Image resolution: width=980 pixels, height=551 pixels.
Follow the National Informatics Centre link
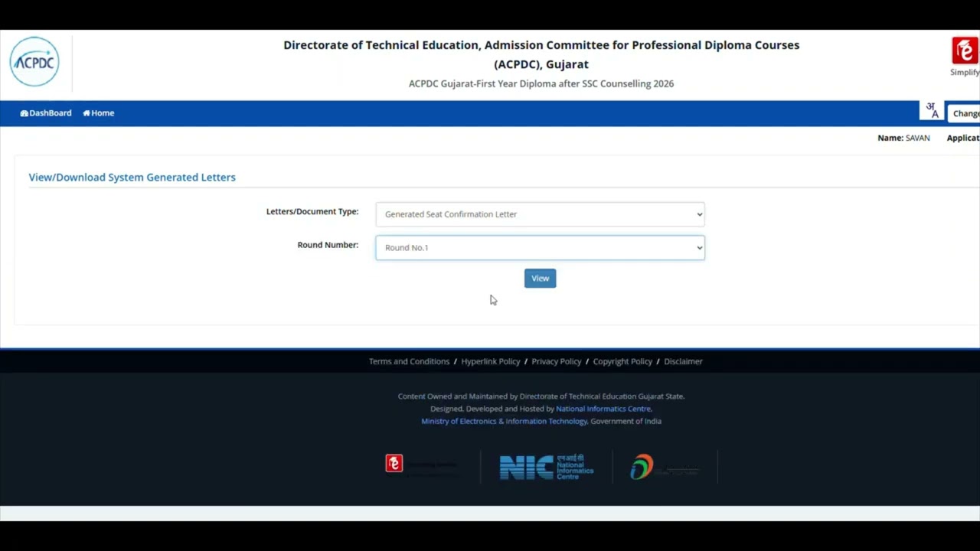pyautogui.click(x=603, y=409)
